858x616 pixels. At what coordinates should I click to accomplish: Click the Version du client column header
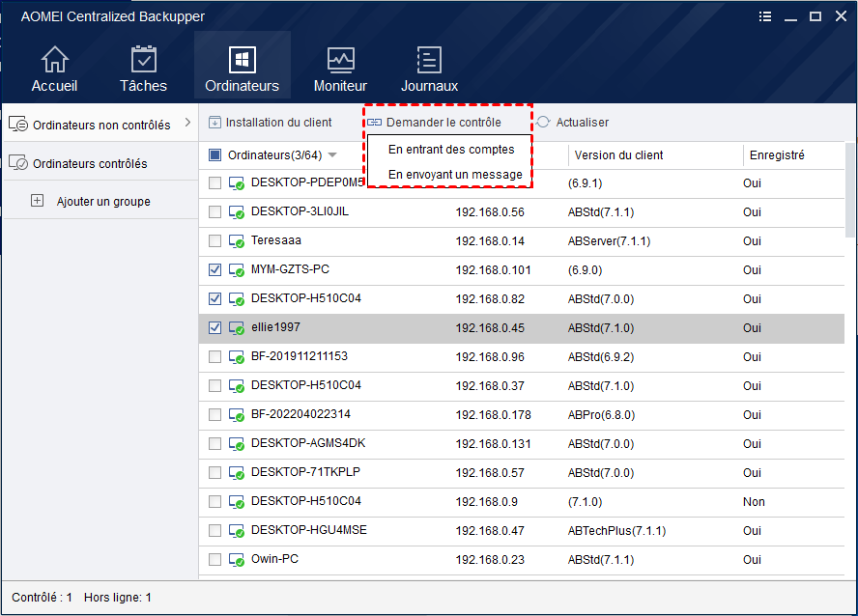[618, 155]
